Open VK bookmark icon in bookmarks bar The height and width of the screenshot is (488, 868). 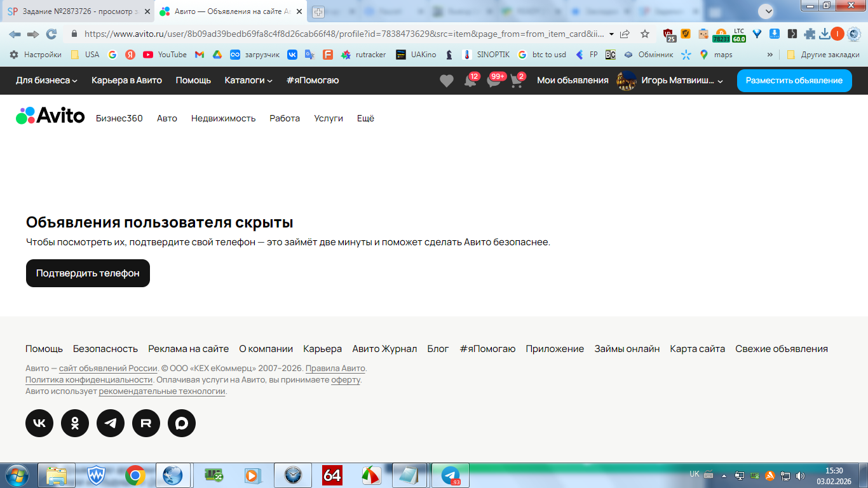tap(292, 55)
